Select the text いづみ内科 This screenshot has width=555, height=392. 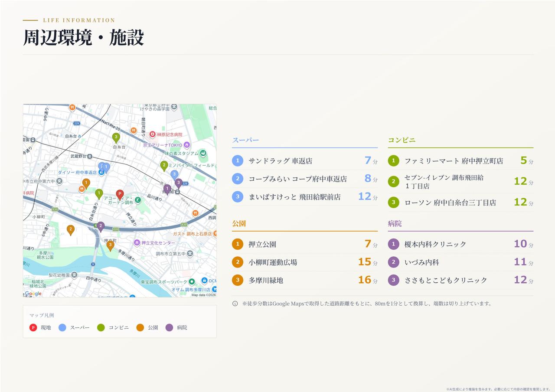422,262
